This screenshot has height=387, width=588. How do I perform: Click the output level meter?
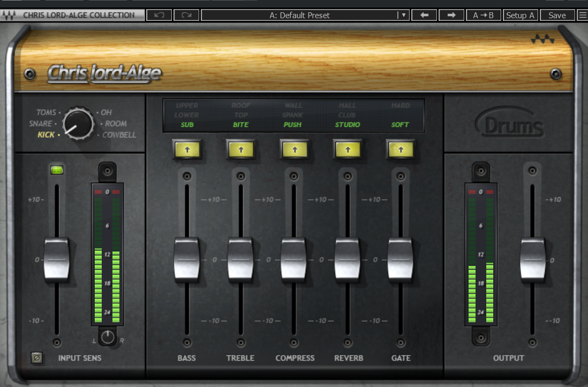click(x=481, y=255)
